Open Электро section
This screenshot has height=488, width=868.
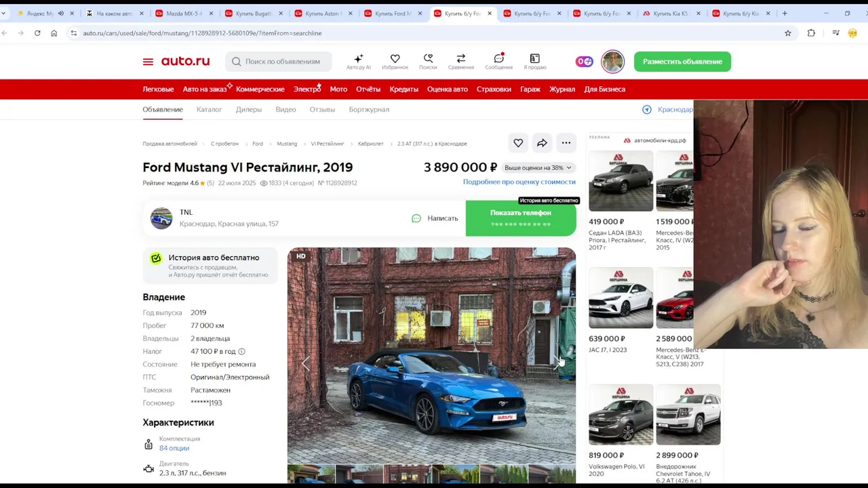(x=307, y=89)
